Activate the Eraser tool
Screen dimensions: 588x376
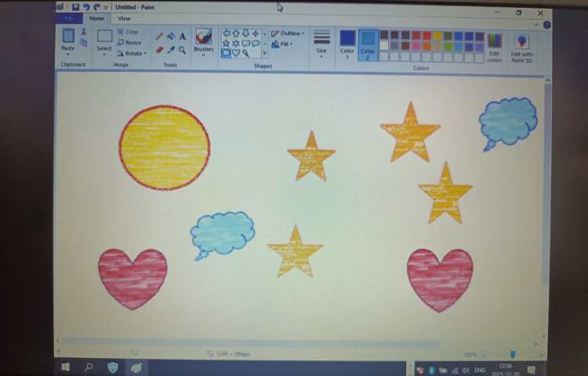click(x=159, y=49)
